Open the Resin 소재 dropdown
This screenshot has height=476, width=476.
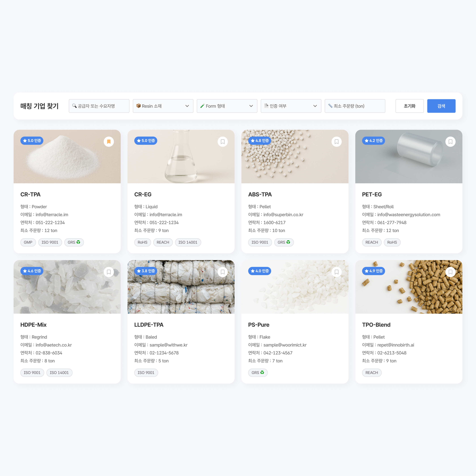click(163, 106)
